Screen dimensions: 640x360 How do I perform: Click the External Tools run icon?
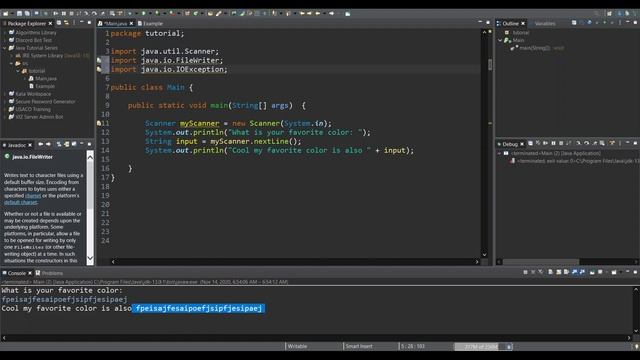click(x=172, y=13)
